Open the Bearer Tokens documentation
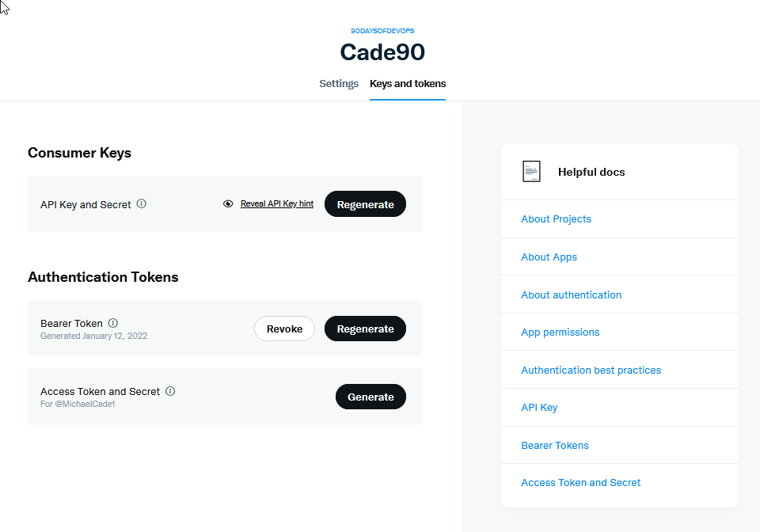760x532 pixels. [554, 445]
